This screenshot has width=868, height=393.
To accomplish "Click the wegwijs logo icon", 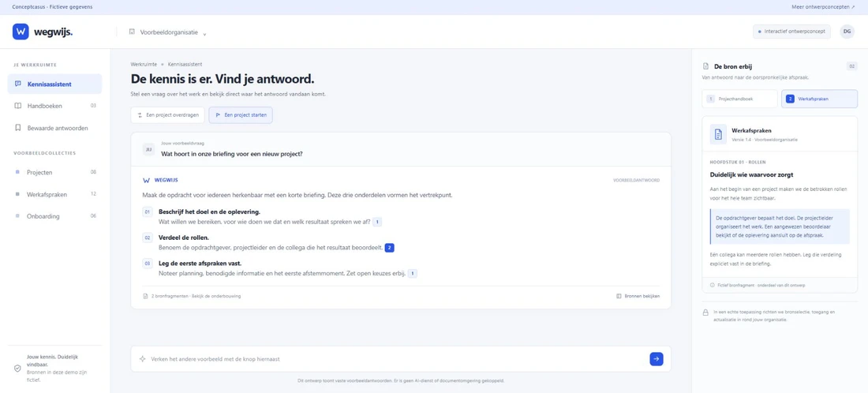I will [21, 32].
